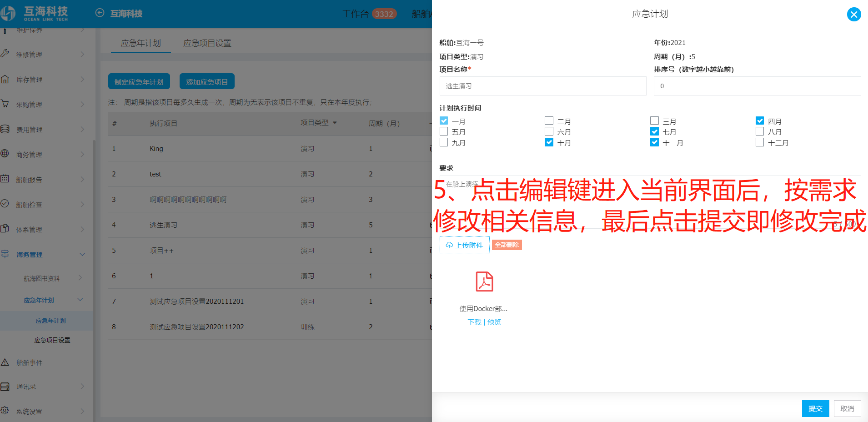Click the 要求 text area
Image resolution: width=868 pixels, height=422 pixels.
[x=650, y=202]
